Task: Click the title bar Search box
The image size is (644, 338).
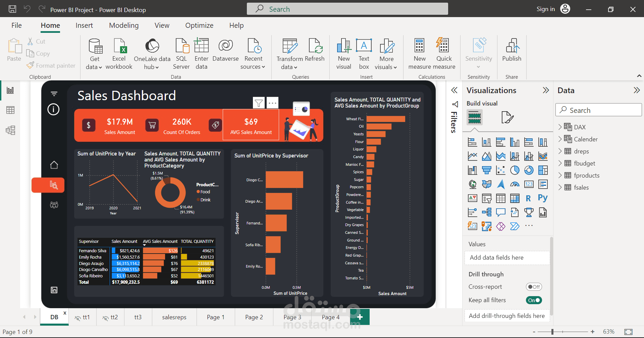Action: point(347,9)
